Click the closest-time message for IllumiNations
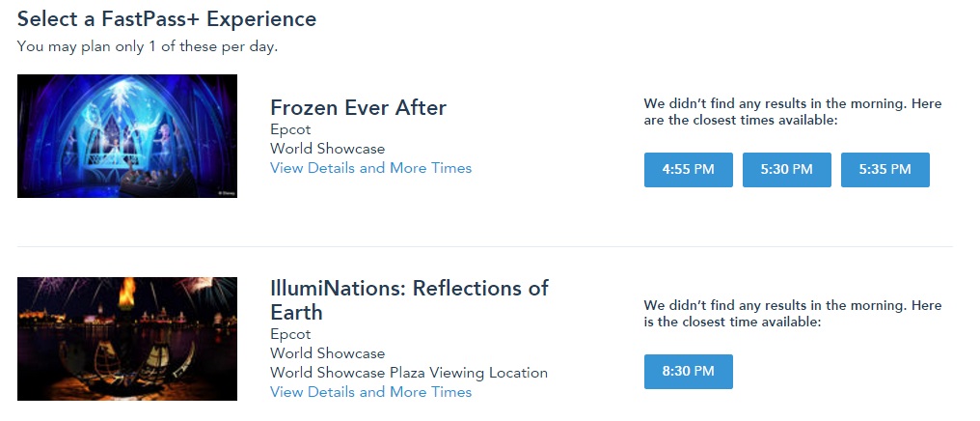Image resolution: width=980 pixels, height=421 pixels. (792, 314)
